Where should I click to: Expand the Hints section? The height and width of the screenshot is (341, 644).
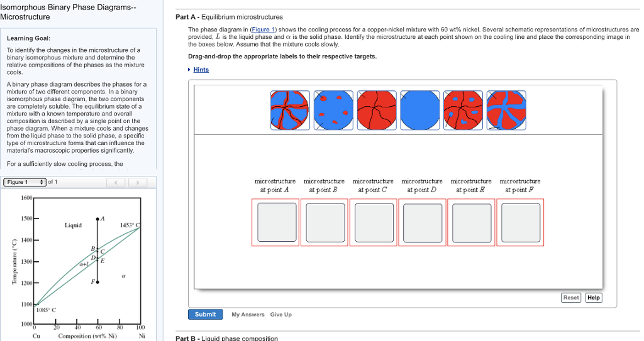point(201,70)
